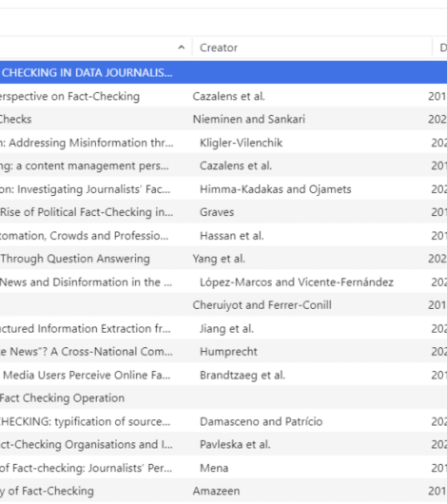Select the Mena Journalists' Perceptions entry
Viewport: 447px width, 504px height.
click(x=223, y=468)
